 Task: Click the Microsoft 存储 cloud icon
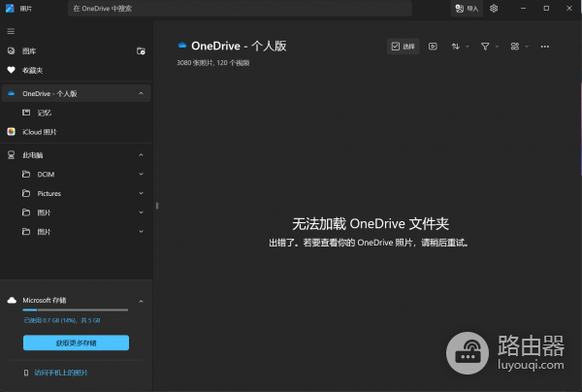pyautogui.click(x=12, y=300)
